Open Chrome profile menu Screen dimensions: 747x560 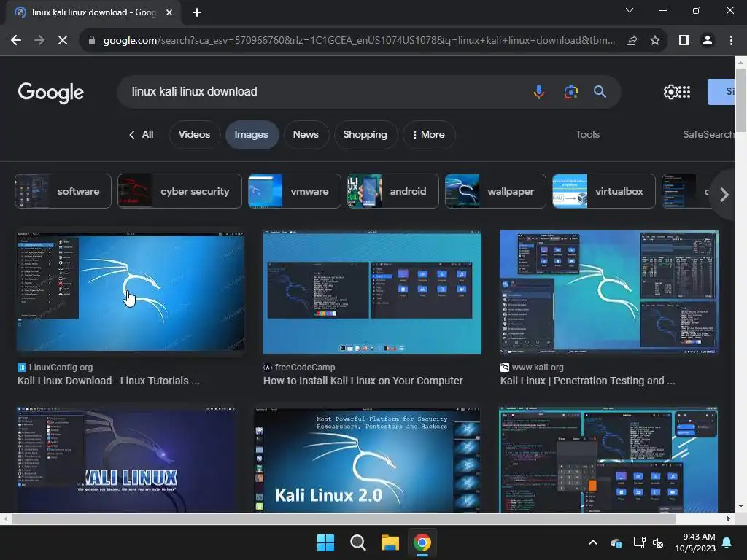pos(708,41)
